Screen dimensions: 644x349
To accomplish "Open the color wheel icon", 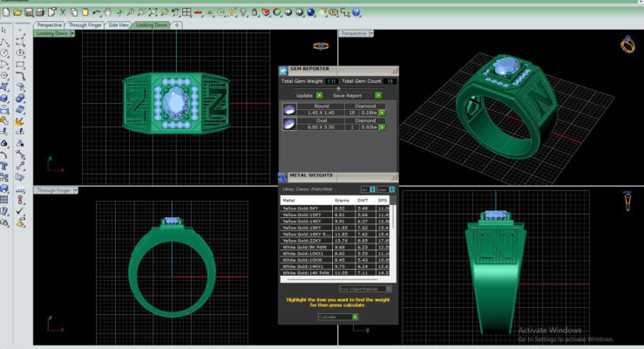I will [x=277, y=12].
